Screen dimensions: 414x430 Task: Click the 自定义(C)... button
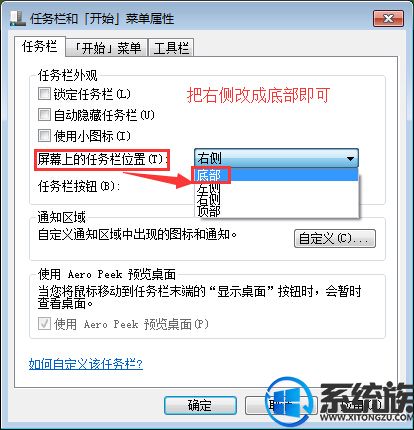[x=335, y=238]
